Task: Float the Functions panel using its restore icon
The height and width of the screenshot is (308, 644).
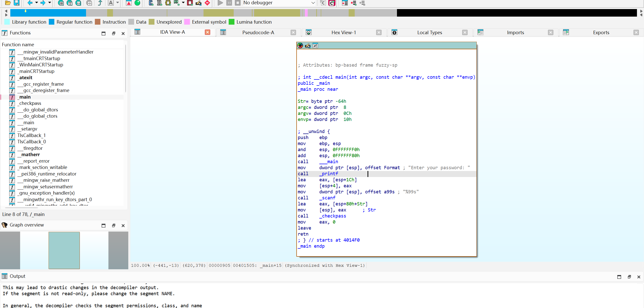Action: tap(114, 33)
